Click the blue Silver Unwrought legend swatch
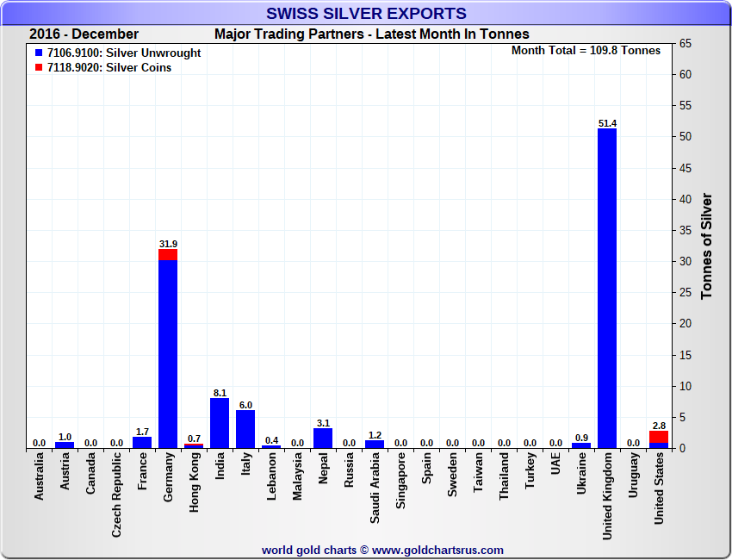This screenshot has height=560, width=732. point(38,53)
